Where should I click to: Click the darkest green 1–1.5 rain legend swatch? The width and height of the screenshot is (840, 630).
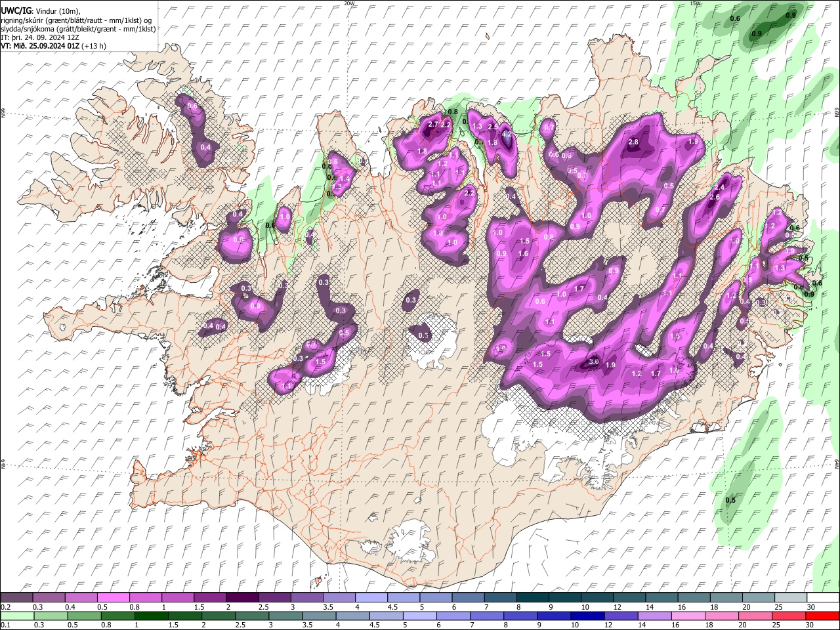tap(152, 616)
